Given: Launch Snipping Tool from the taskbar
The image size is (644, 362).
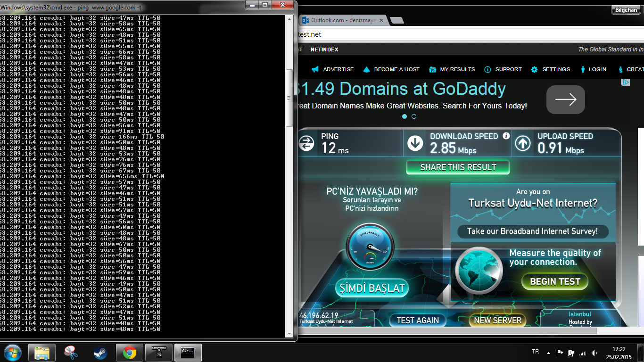Looking at the screenshot, I should [x=71, y=353].
